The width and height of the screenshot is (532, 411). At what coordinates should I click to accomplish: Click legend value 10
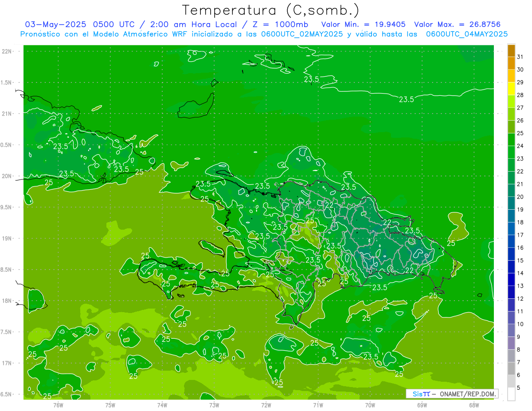[x=520, y=324]
